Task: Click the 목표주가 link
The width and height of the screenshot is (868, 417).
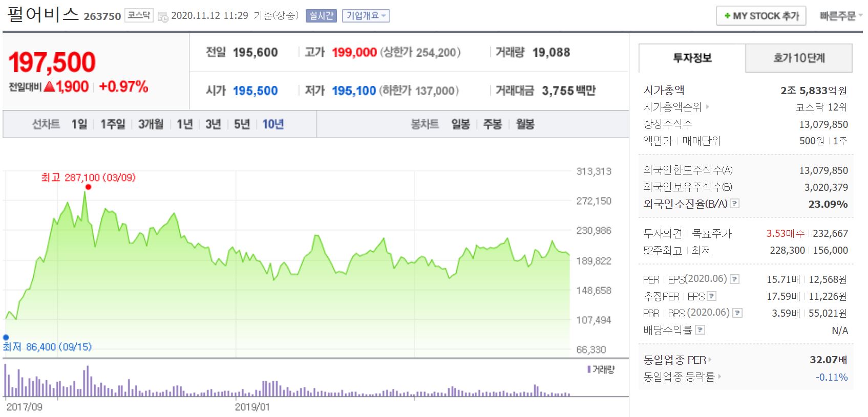Action: tap(712, 234)
